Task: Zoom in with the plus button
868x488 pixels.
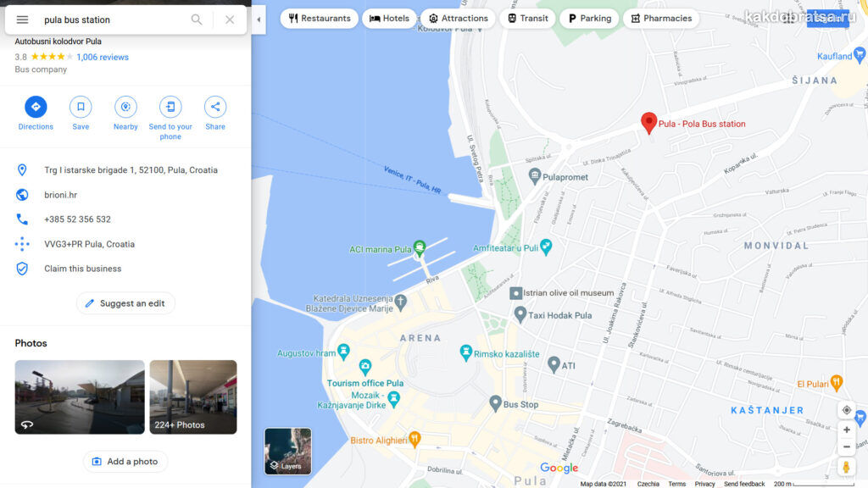Action: point(847,430)
